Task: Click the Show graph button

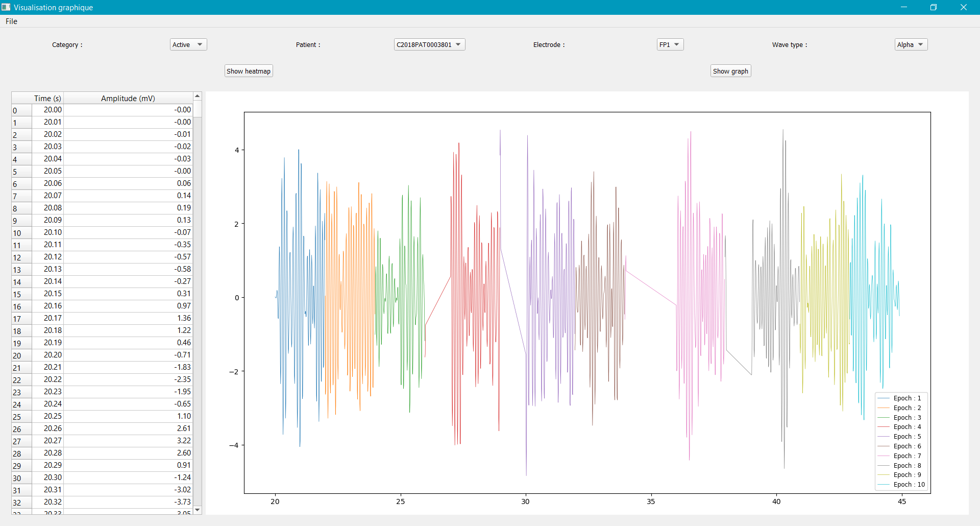Action: pos(730,71)
